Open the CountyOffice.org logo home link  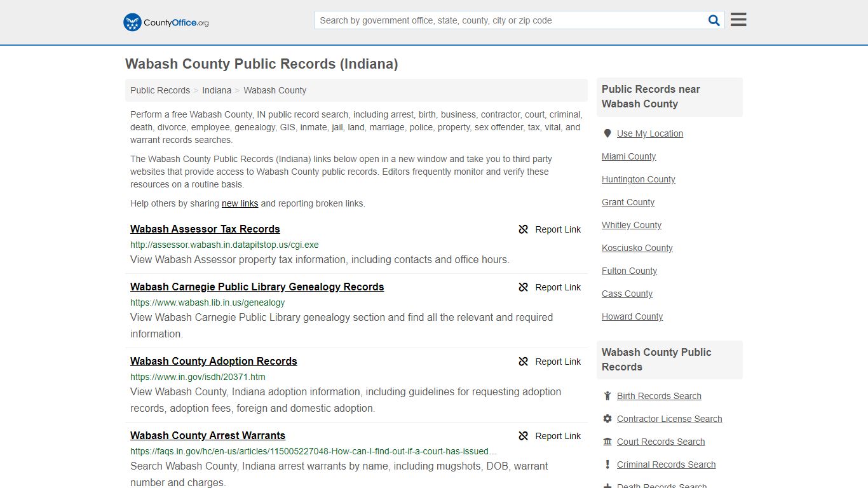166,22
